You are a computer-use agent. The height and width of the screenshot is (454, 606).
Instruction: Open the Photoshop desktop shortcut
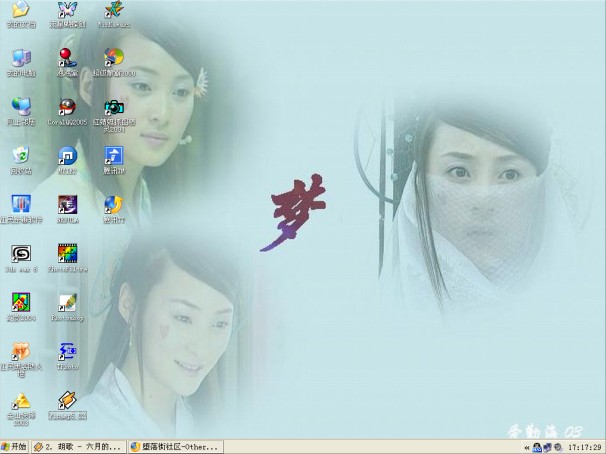point(67,302)
